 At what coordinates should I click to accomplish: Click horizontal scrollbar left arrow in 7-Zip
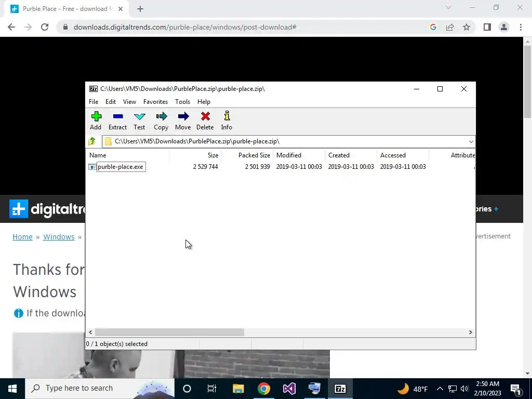[x=90, y=332]
